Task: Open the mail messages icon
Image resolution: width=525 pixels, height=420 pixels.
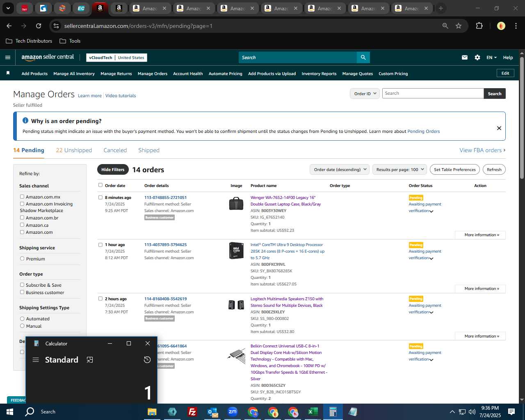Action: pyautogui.click(x=465, y=57)
